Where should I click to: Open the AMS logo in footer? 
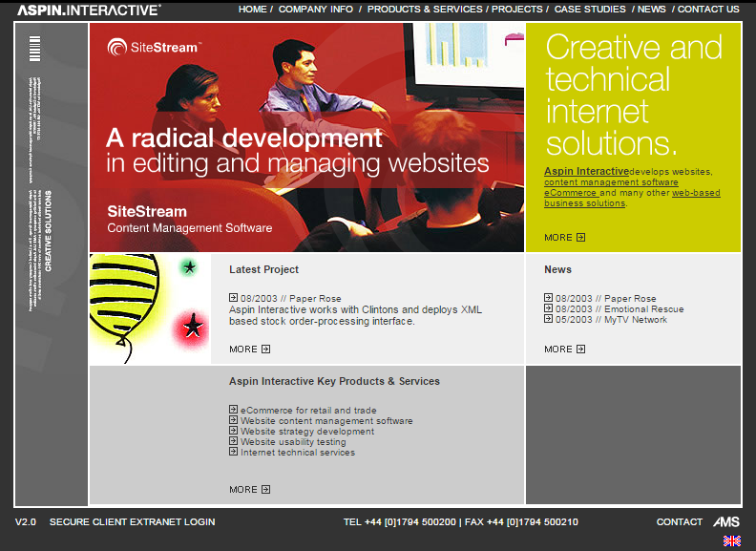pyautogui.click(x=726, y=521)
